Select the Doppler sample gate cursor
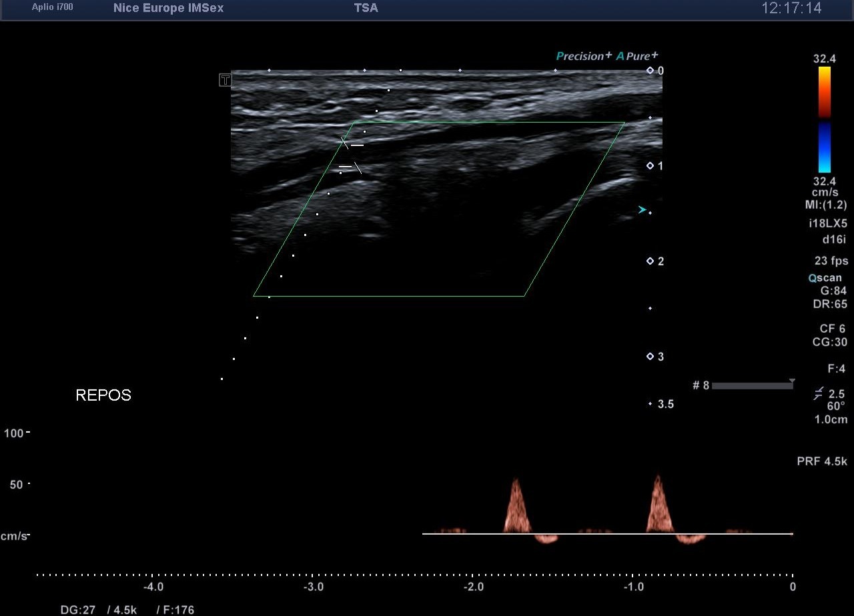 point(351,155)
